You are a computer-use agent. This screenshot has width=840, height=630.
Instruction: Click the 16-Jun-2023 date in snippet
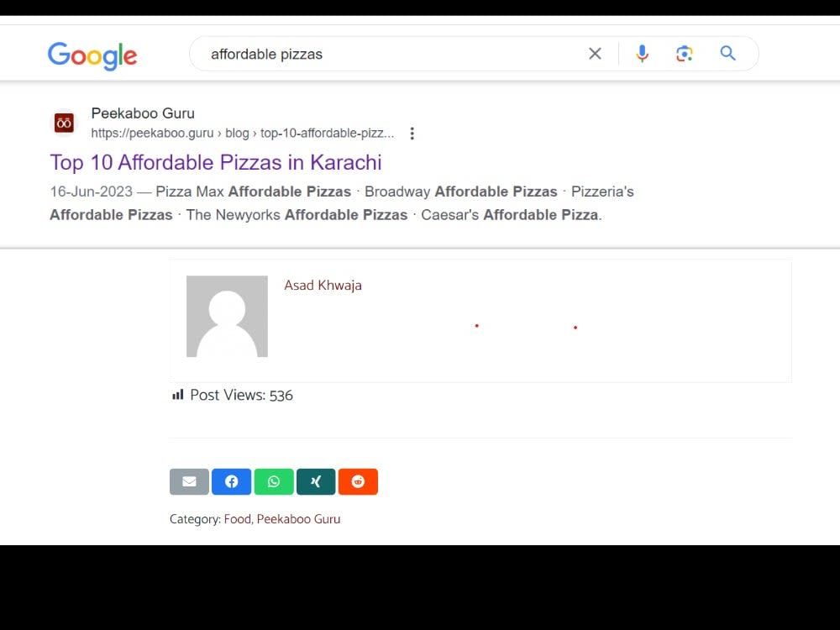click(91, 192)
